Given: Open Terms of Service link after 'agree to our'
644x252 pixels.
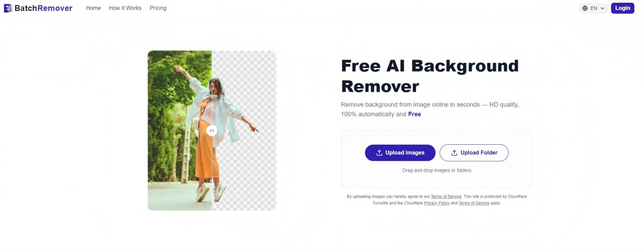Looking at the screenshot, I should click(446, 197).
